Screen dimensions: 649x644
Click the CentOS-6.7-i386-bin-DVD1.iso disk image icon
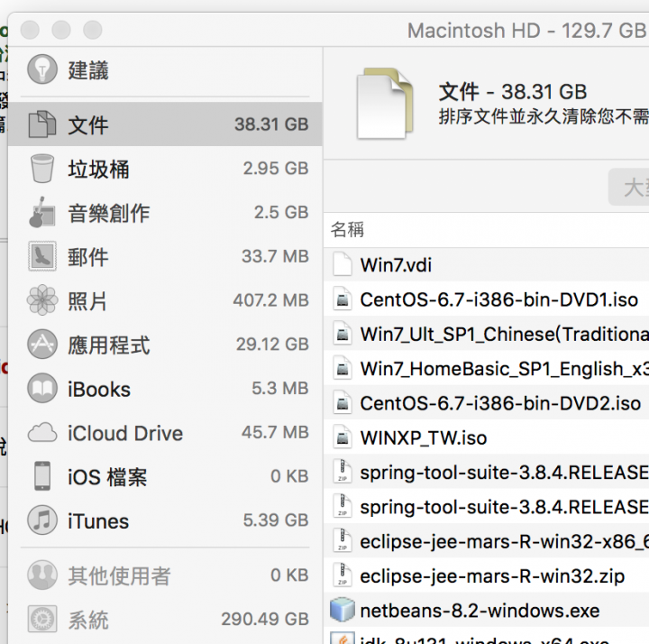[x=343, y=299]
